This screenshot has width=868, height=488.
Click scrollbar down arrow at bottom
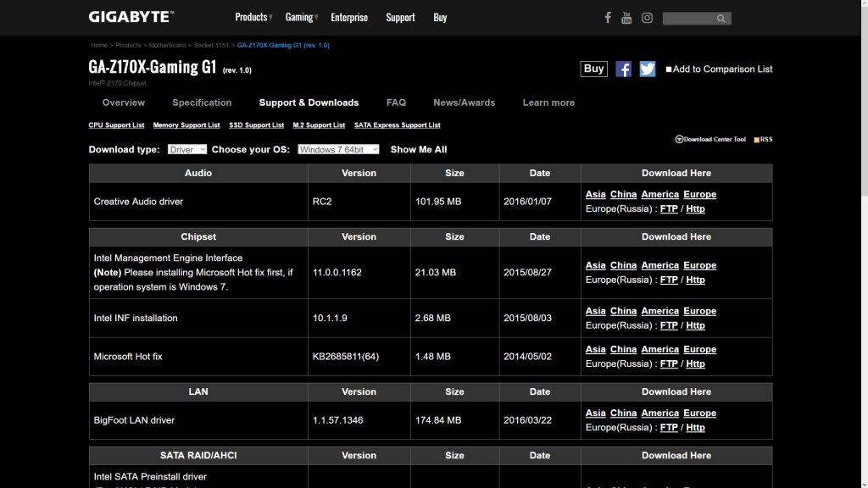[x=864, y=484]
